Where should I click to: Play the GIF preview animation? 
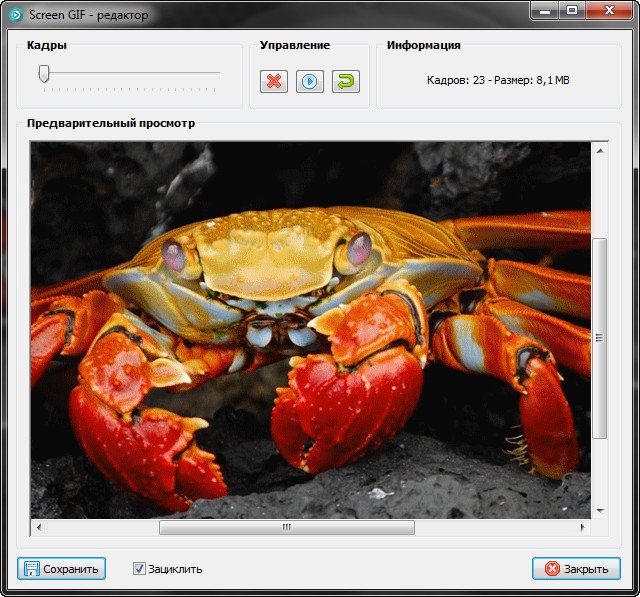pyautogui.click(x=310, y=81)
